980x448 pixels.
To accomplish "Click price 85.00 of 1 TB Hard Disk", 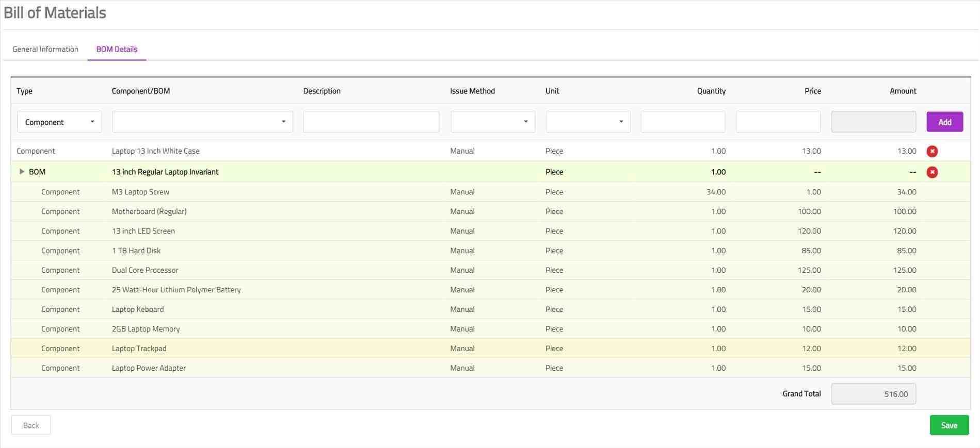I will click(811, 251).
